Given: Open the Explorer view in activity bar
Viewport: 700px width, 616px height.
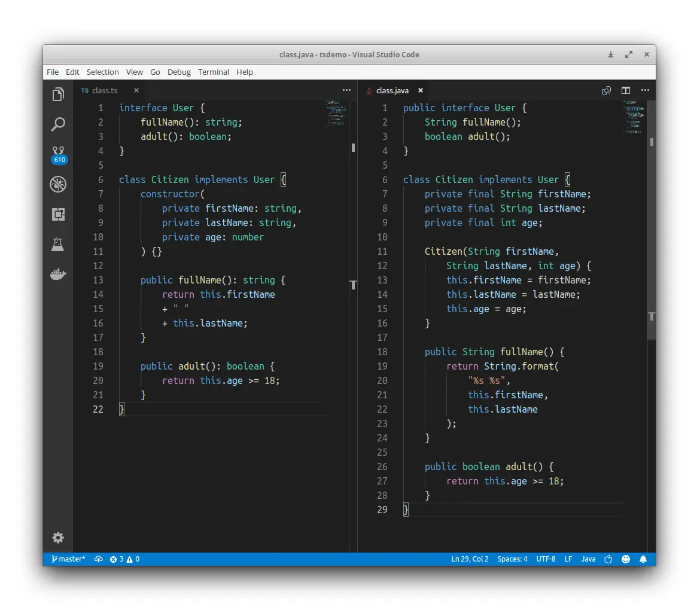Looking at the screenshot, I should [58, 94].
